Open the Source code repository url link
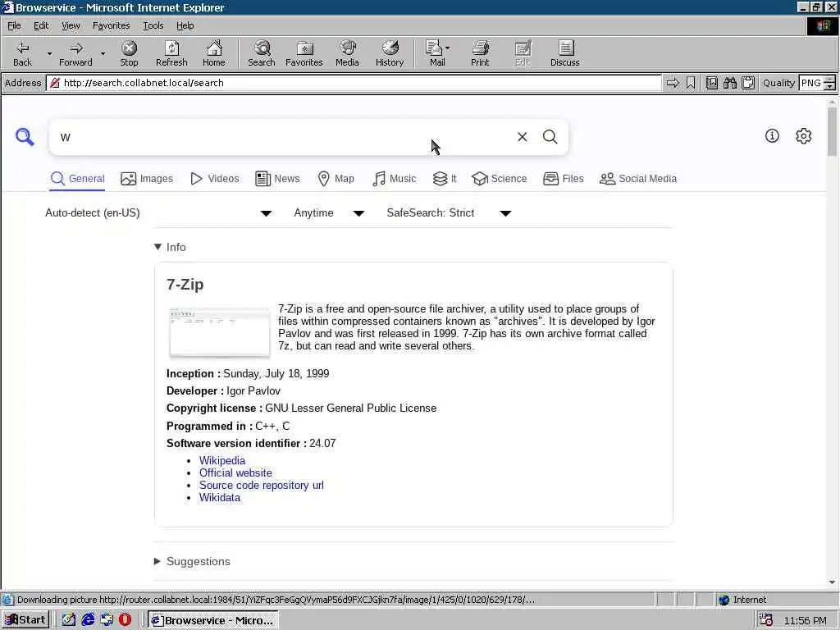 [x=262, y=486]
